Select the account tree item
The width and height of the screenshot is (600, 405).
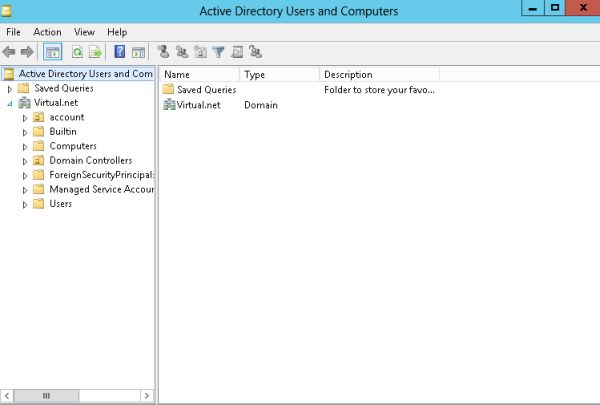67,117
